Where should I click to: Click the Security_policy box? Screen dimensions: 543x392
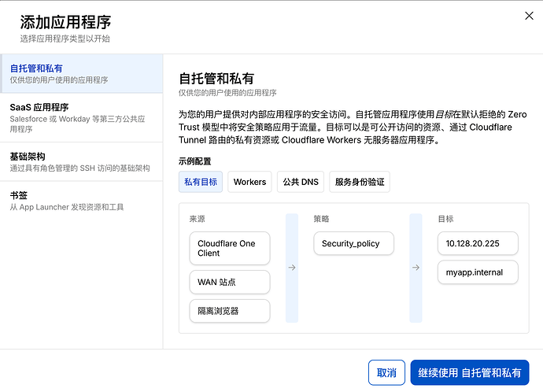[x=353, y=243]
